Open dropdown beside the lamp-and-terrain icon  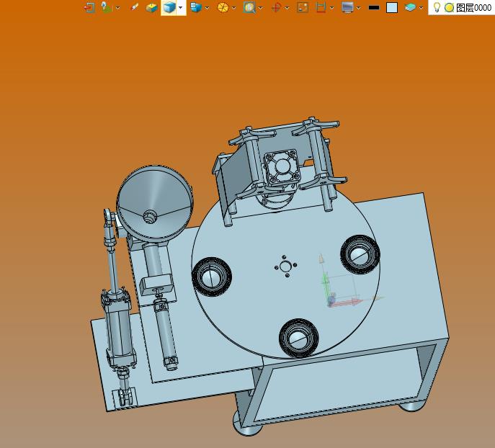click(117, 8)
